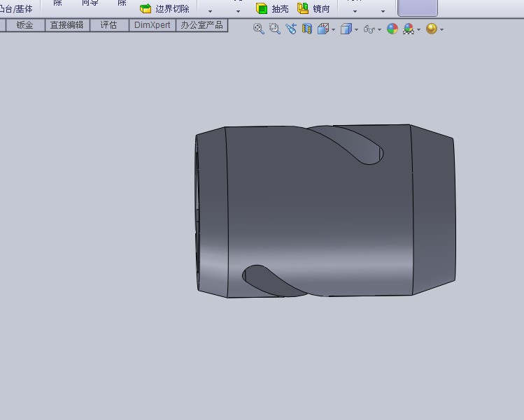Expand the View Settings dropdown arrow
524x420 pixels.
pyautogui.click(x=441, y=30)
